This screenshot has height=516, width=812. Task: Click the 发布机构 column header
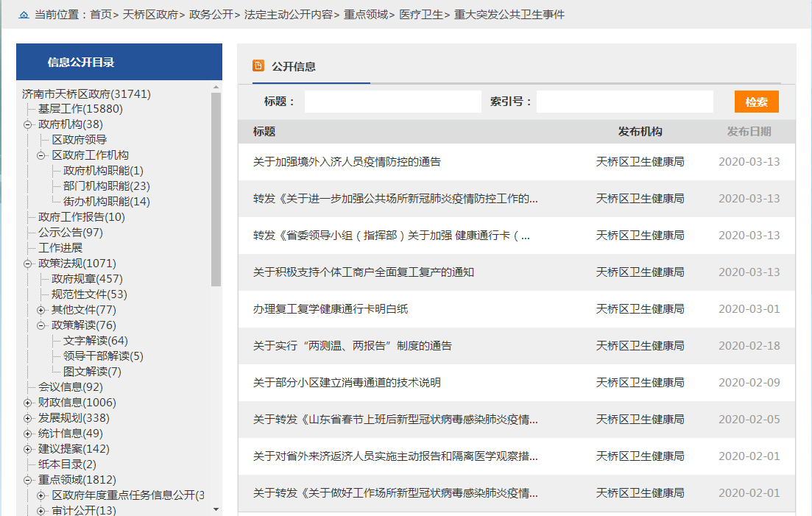640,132
